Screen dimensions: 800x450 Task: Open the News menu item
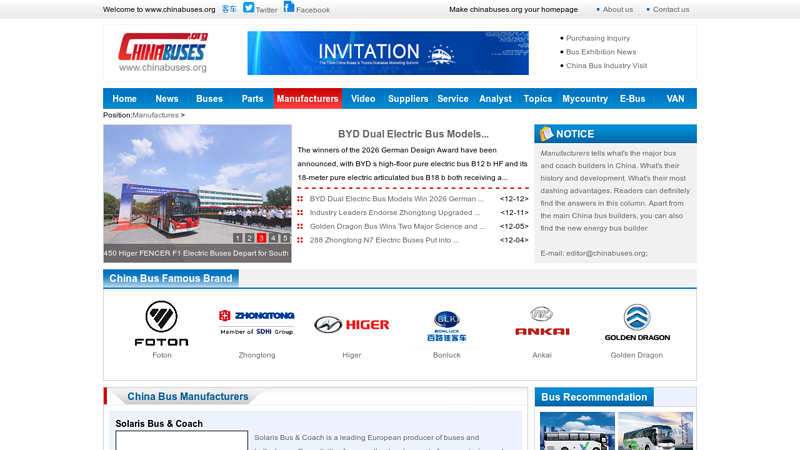(x=167, y=98)
